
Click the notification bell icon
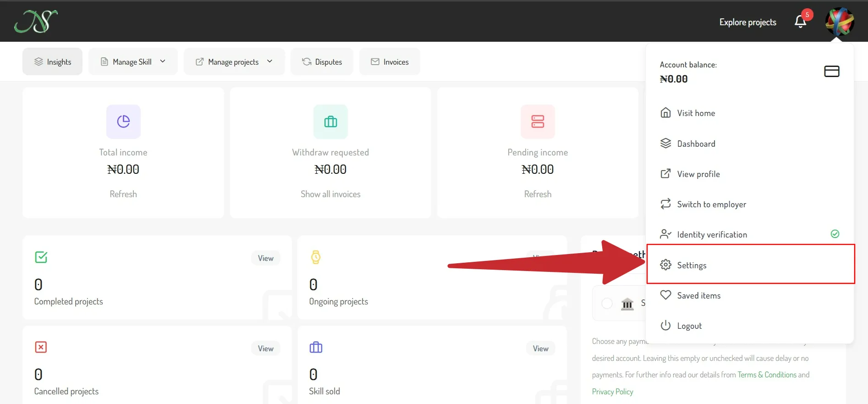[x=800, y=22]
